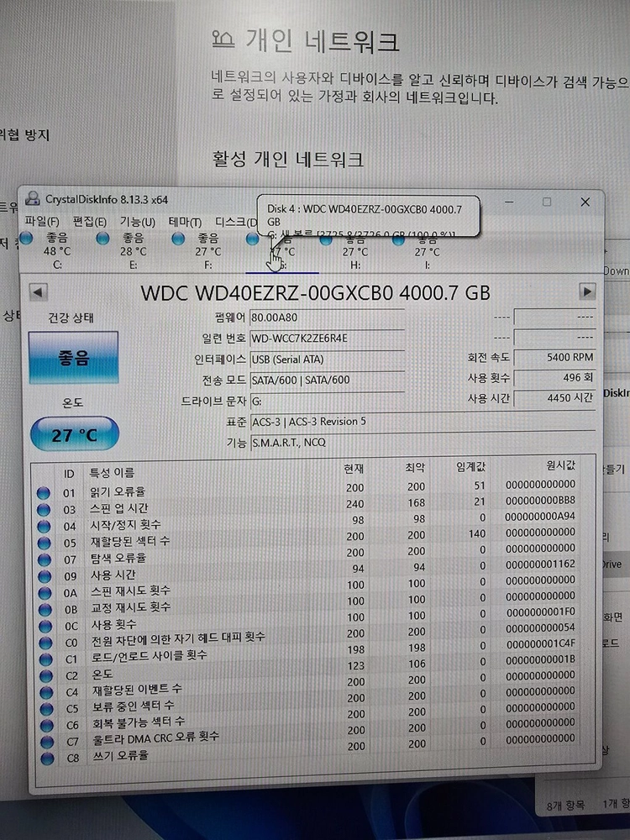Go to previous disk with left arrow

point(38,292)
